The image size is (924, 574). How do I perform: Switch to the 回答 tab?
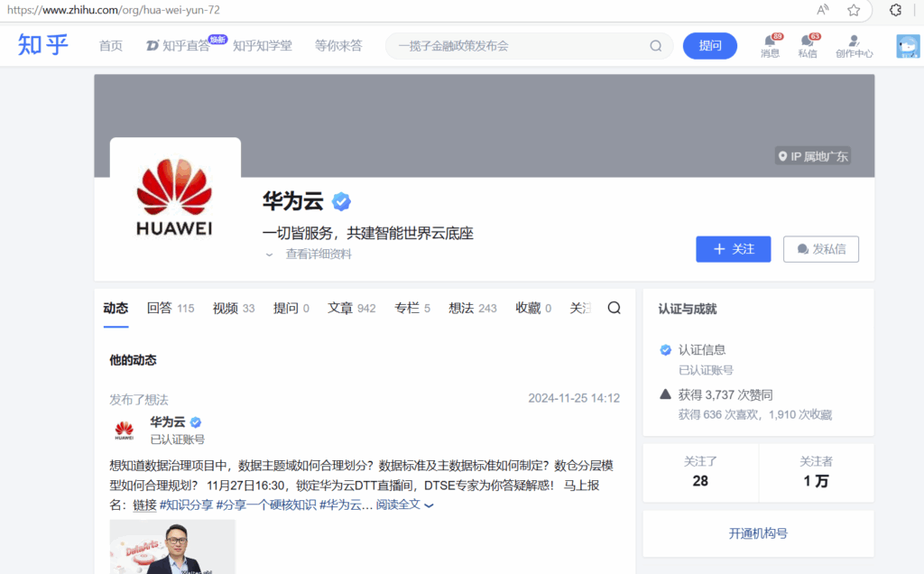tap(171, 309)
